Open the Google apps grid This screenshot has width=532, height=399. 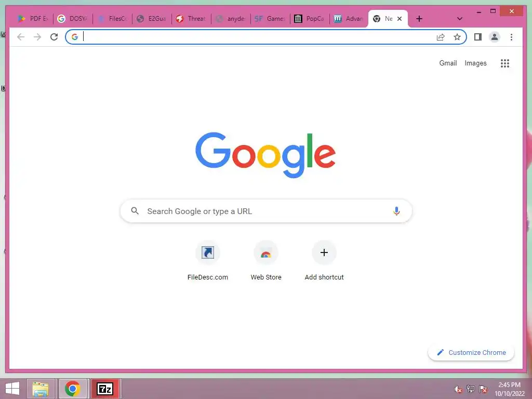505,63
